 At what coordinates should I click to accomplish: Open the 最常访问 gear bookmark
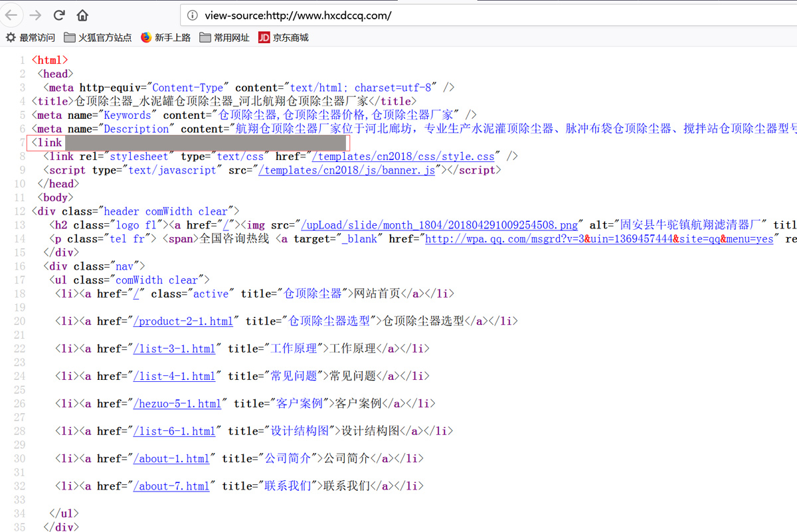pos(31,38)
